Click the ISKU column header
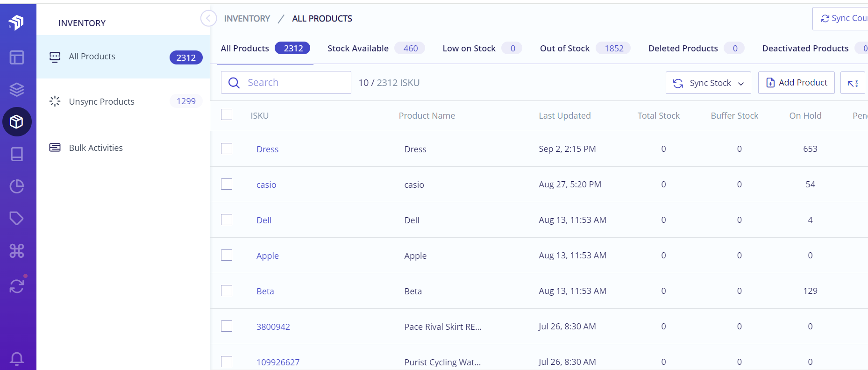The height and width of the screenshot is (370, 868). click(260, 115)
